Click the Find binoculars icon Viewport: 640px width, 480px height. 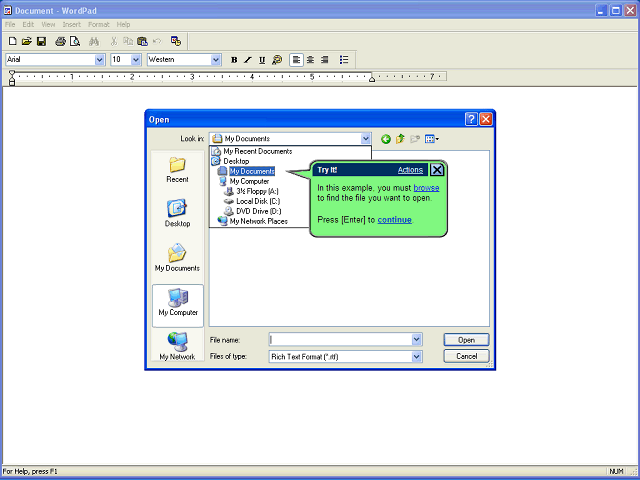(94, 41)
